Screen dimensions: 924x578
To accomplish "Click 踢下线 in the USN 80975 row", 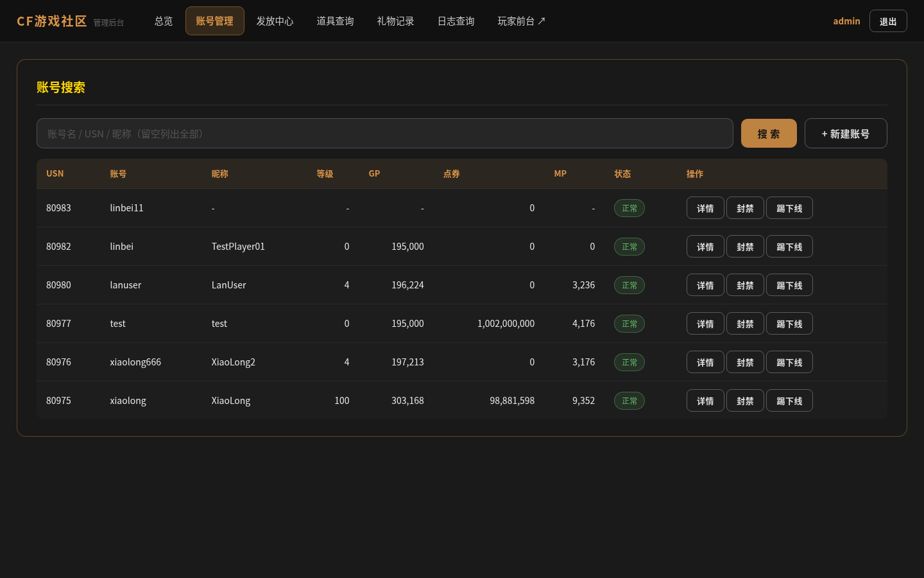I will pyautogui.click(x=789, y=401).
